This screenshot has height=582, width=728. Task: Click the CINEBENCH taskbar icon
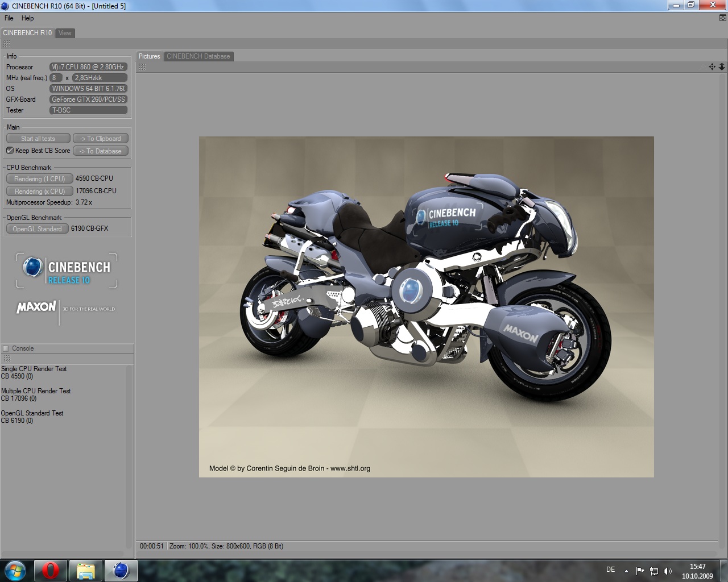[121, 571]
